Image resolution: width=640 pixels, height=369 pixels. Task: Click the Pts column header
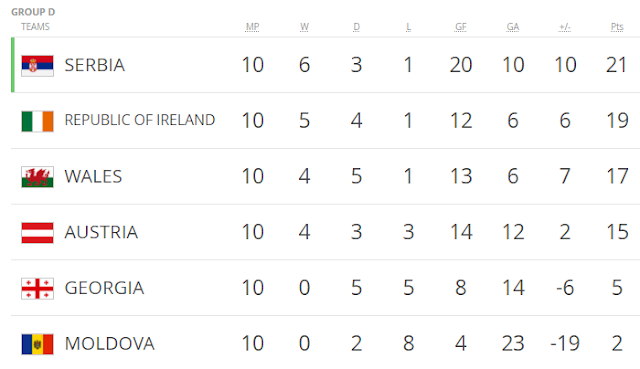click(x=617, y=27)
